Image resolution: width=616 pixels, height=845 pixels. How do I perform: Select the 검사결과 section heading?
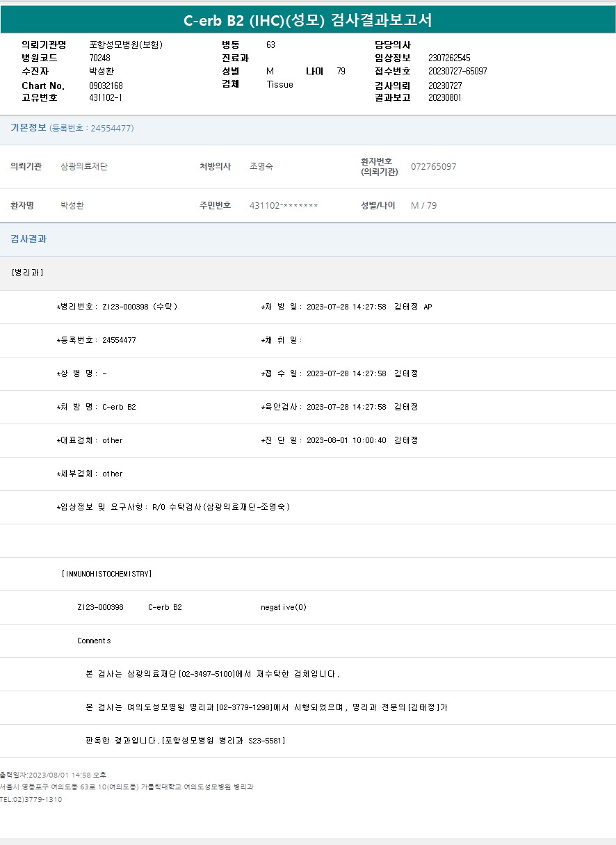click(x=29, y=239)
